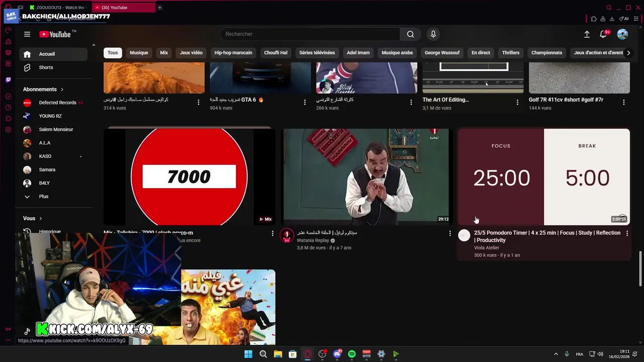Open taskbar volume control icon
This screenshot has width=644, height=362.
[600, 354]
